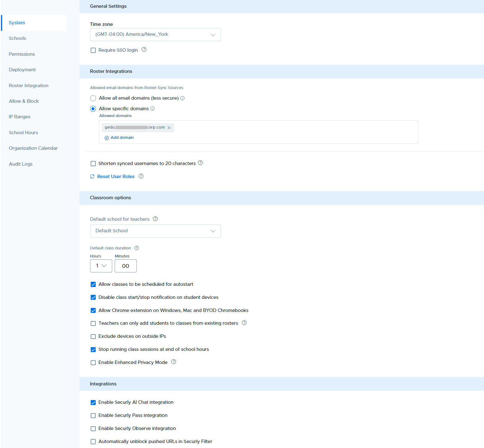Click help icon beside Reset User Roles

(141, 176)
